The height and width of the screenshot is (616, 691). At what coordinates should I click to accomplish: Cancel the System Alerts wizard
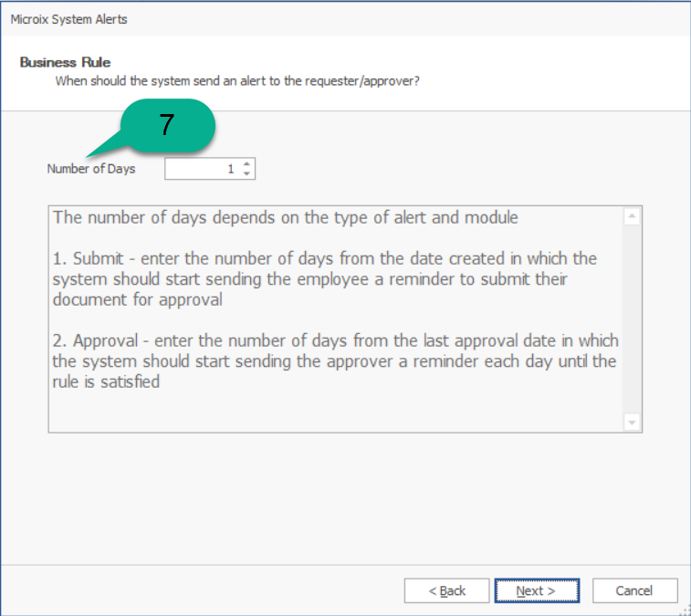point(634,590)
